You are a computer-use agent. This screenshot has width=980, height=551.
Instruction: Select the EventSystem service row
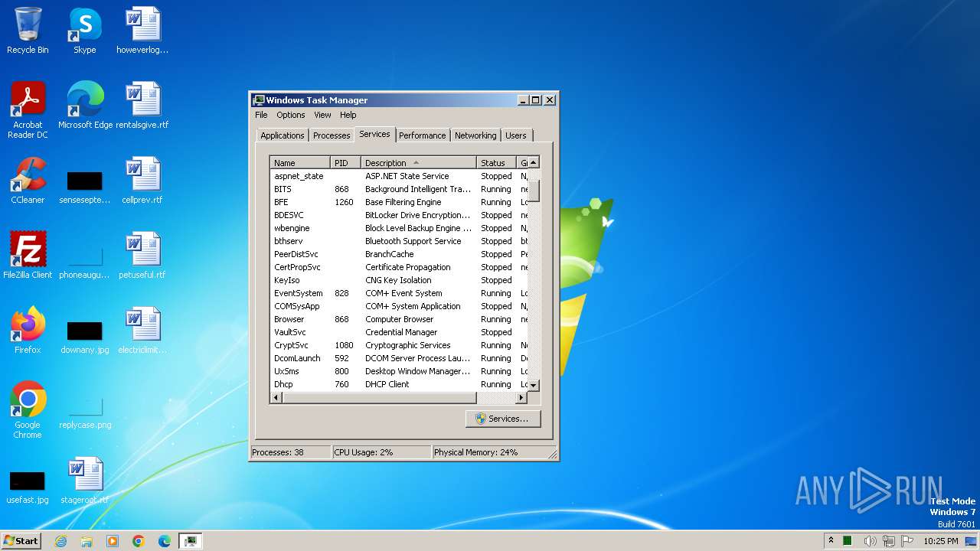tap(399, 293)
